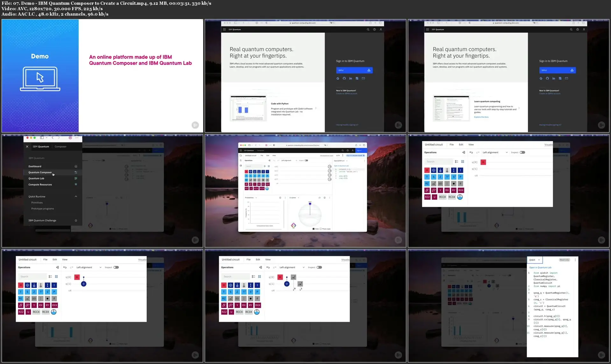Toggle Inspect switch in H-only circuit frame
The width and height of the screenshot is (611, 364).
point(522,153)
